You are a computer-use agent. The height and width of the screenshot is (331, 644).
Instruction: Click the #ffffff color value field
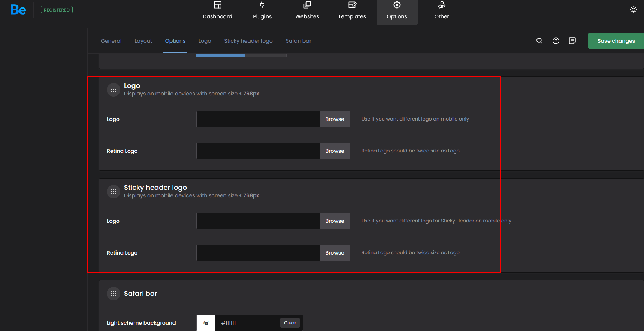coord(247,323)
